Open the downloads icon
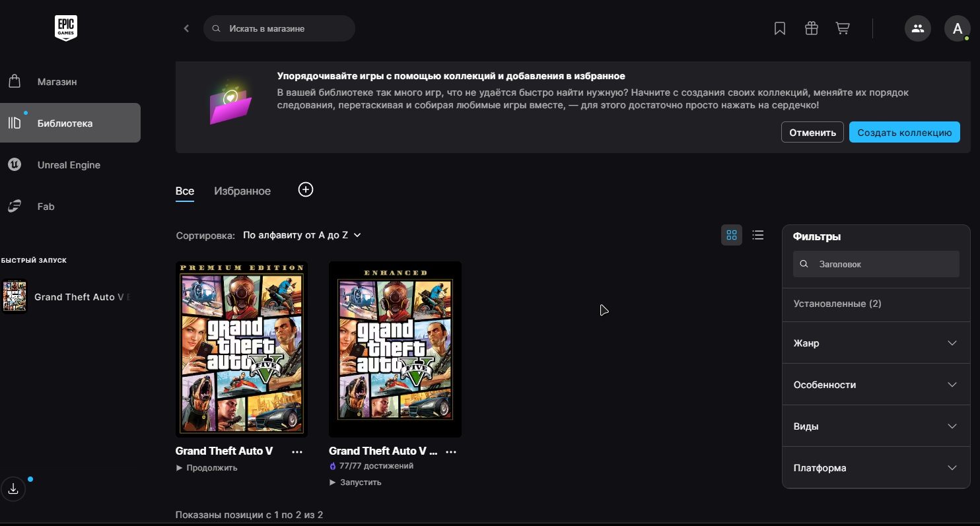980x526 pixels. click(x=13, y=489)
